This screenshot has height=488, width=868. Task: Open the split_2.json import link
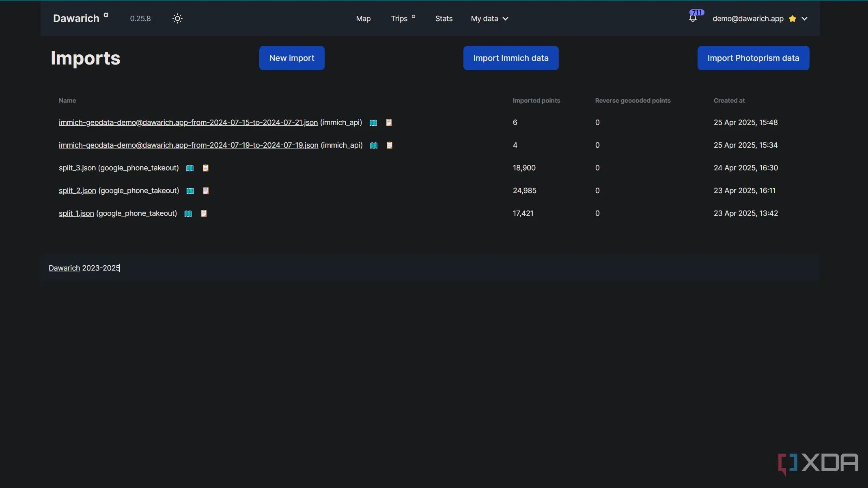[x=78, y=191]
